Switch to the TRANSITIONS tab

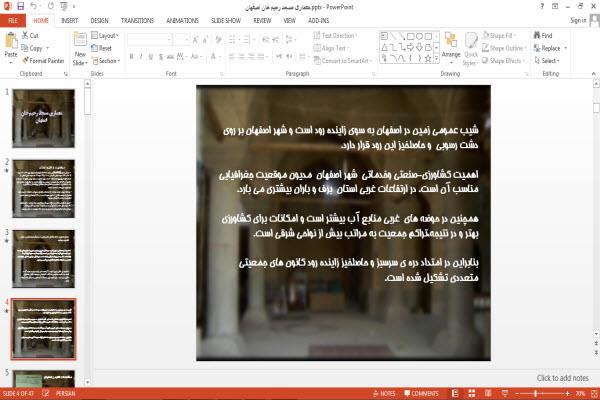pyautogui.click(x=137, y=20)
